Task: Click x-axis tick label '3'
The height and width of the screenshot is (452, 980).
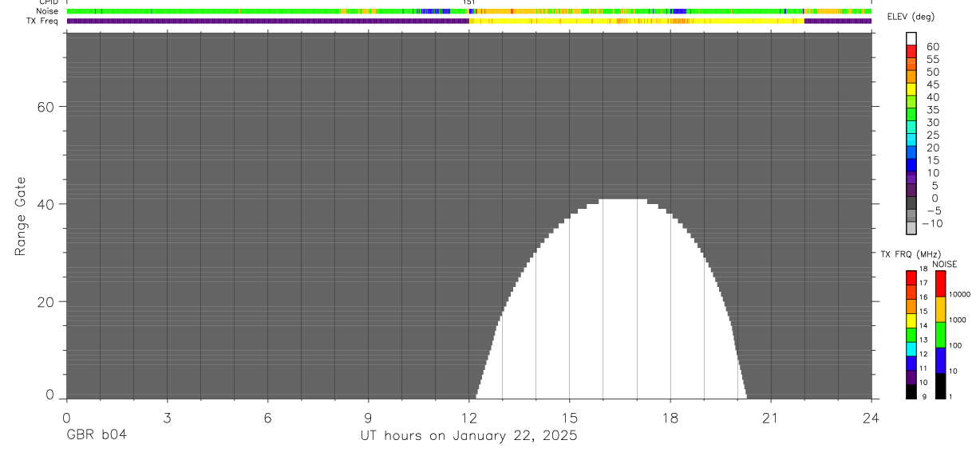Action: click(x=167, y=417)
